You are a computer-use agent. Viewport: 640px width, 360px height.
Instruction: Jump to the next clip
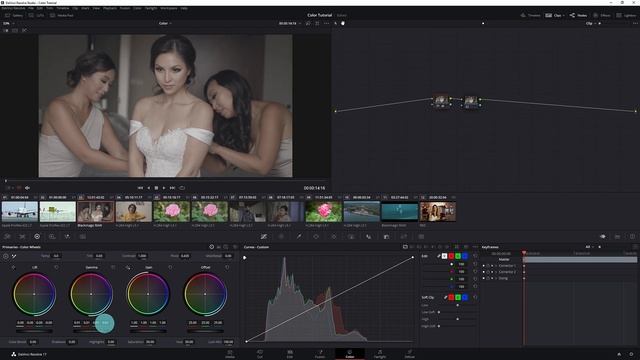tap(172, 188)
